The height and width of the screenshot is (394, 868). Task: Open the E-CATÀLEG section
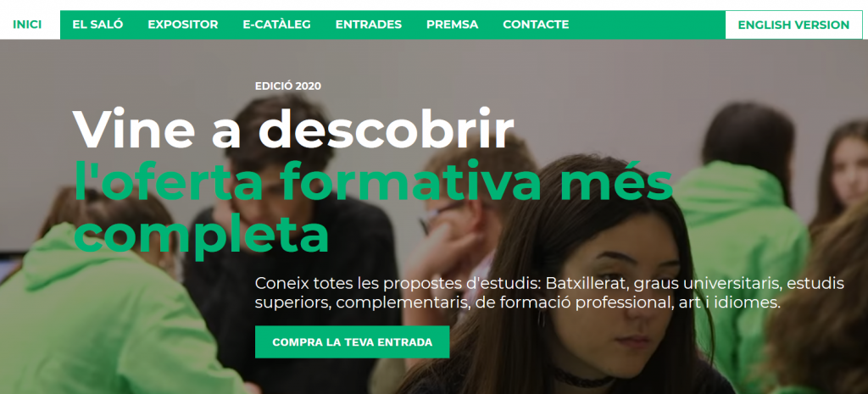tap(277, 25)
